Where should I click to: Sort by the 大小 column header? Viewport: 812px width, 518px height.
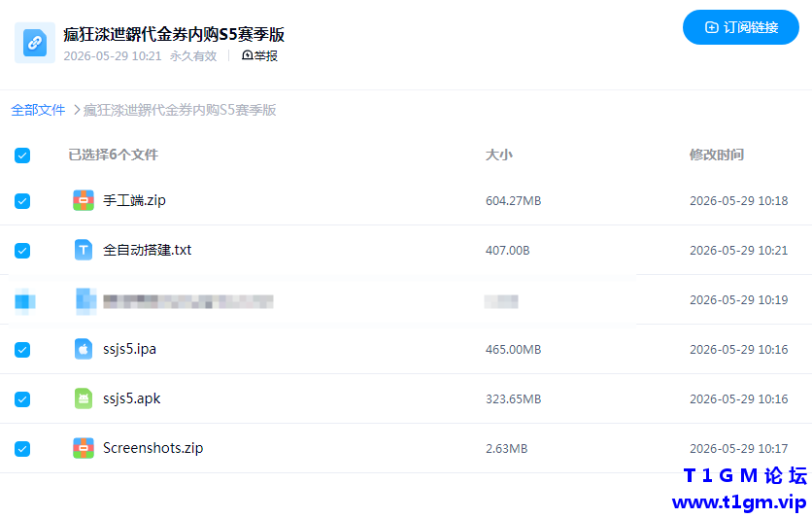(498, 155)
